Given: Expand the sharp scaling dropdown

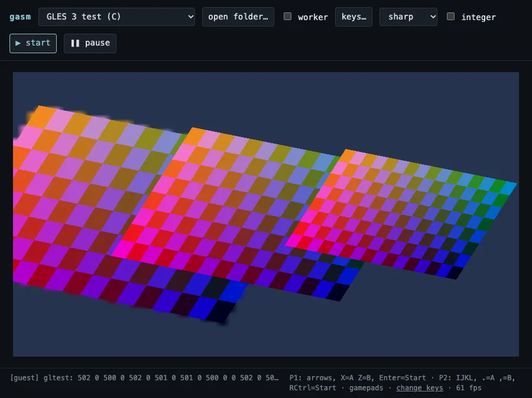Looking at the screenshot, I should coord(408,17).
